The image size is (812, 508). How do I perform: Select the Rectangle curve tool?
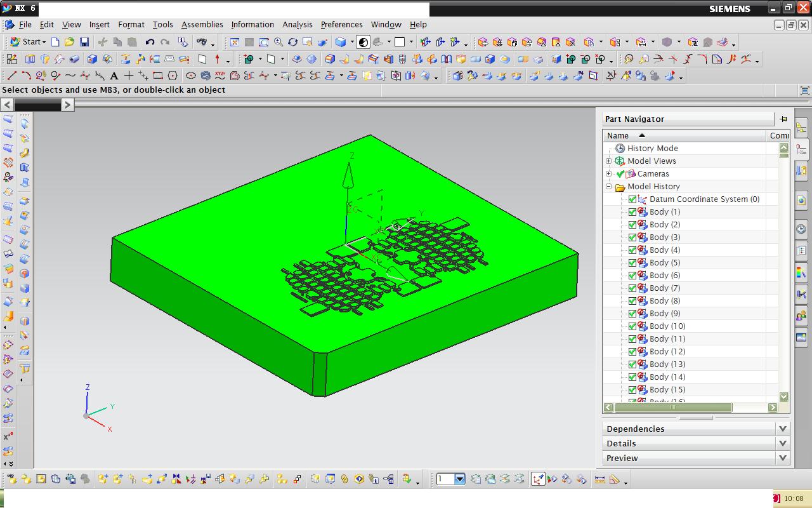[x=158, y=76]
